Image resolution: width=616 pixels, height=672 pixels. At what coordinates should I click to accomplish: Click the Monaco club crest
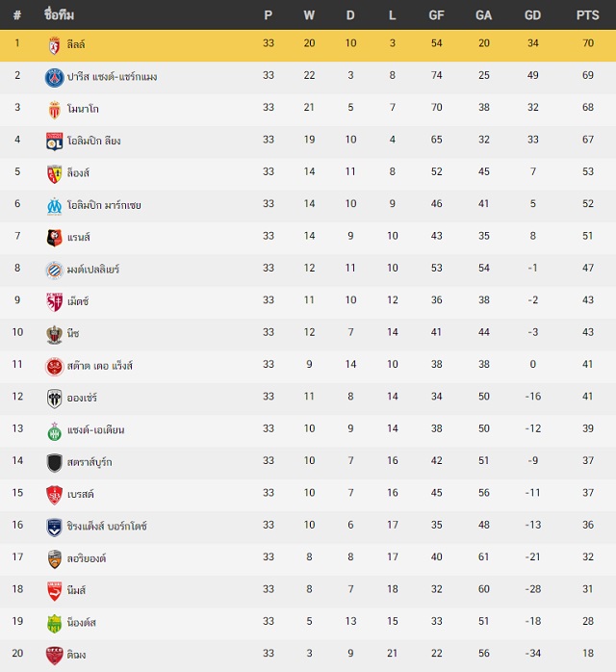click(x=55, y=110)
